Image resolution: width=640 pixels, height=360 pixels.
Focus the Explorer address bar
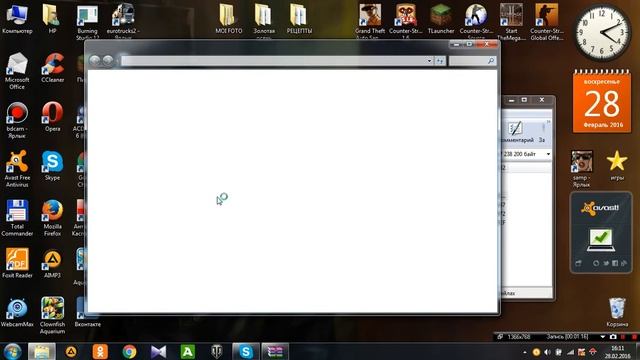(273, 61)
